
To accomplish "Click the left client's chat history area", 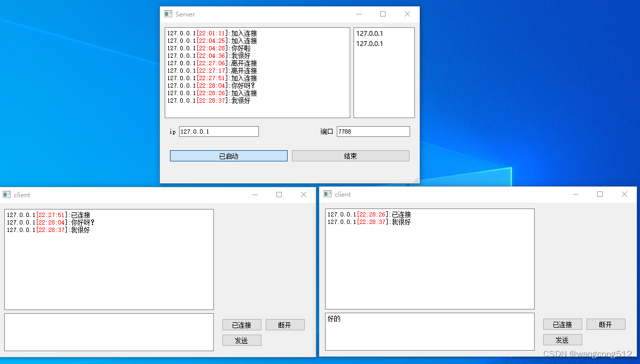I will pyautogui.click(x=109, y=259).
